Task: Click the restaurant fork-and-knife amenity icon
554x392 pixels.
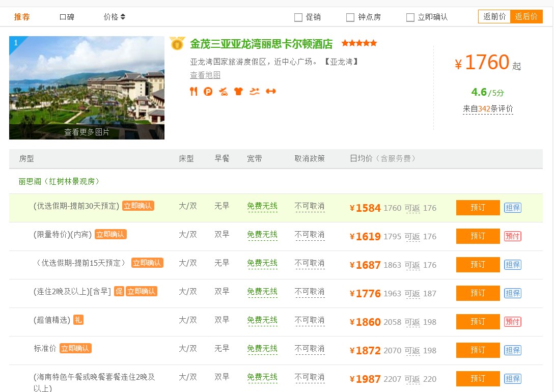Action: [193, 92]
